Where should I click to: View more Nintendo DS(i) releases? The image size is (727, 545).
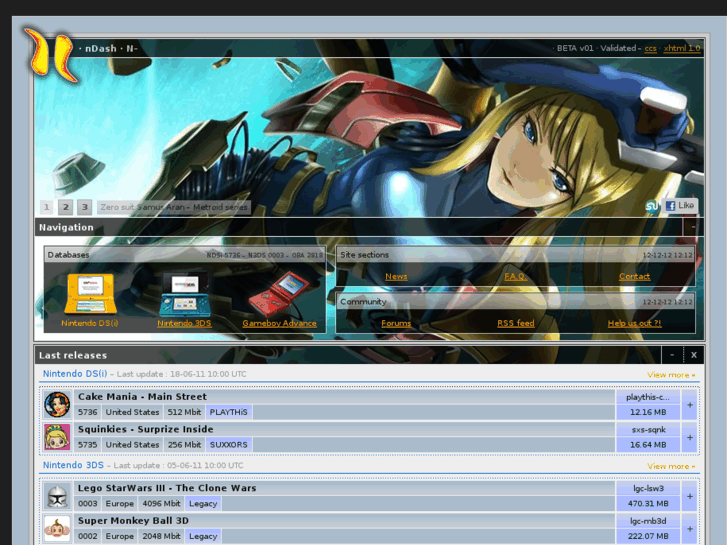(671, 375)
